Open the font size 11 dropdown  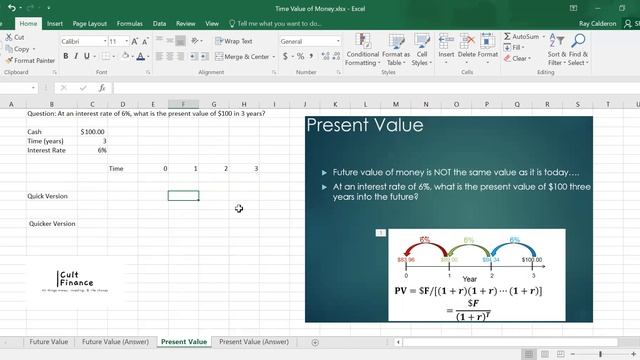127,41
